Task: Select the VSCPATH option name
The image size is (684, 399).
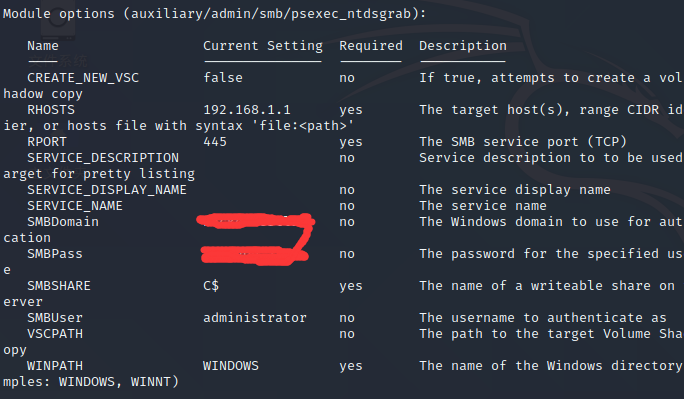Action: click(x=55, y=334)
